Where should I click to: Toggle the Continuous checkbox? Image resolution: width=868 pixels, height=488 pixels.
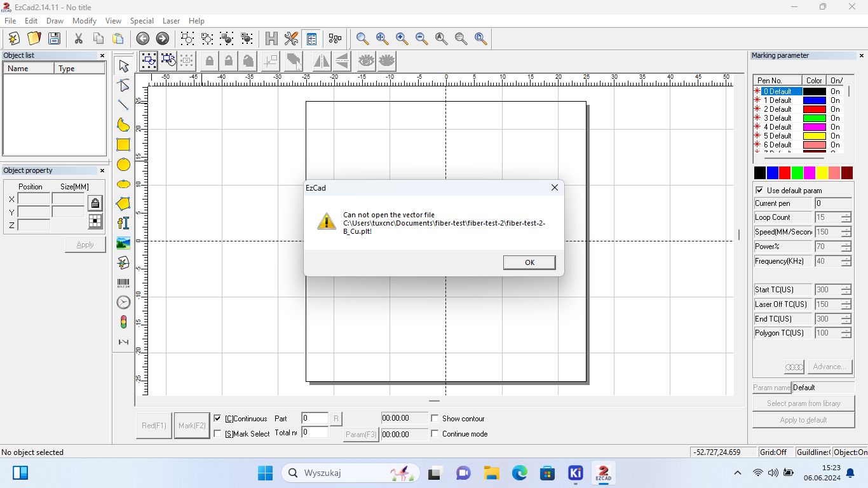coord(218,419)
